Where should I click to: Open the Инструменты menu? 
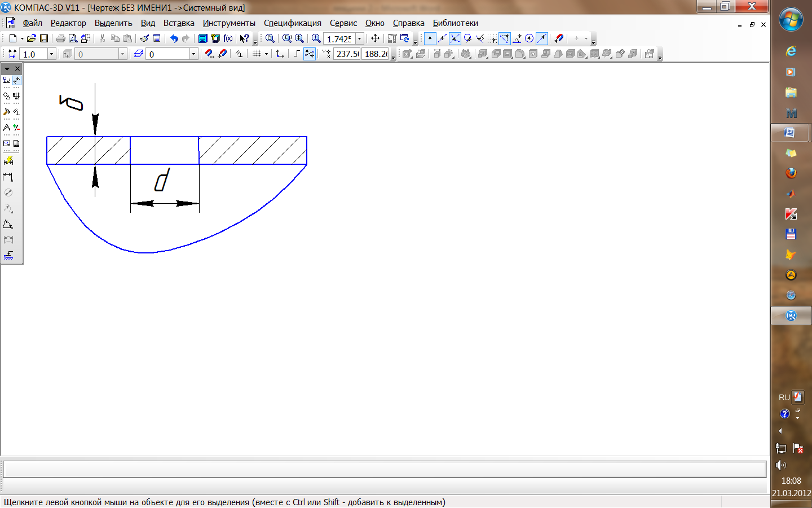point(229,23)
